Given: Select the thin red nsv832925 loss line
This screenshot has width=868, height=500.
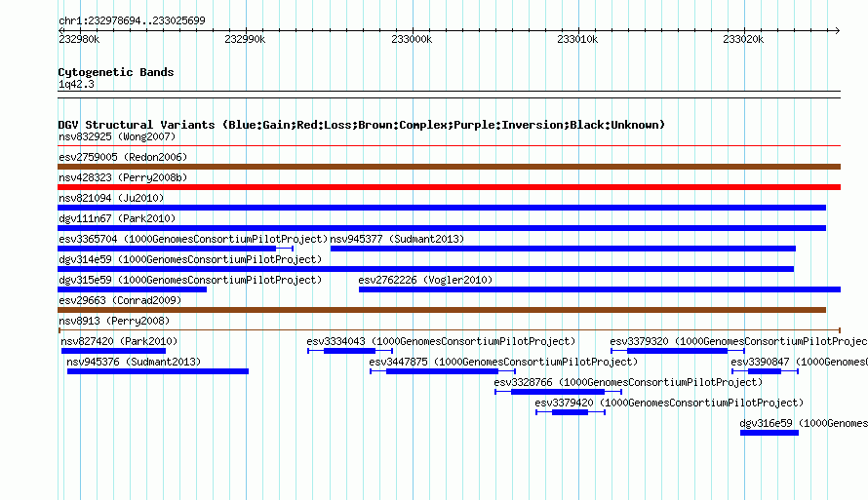Looking at the screenshot, I should [x=449, y=146].
